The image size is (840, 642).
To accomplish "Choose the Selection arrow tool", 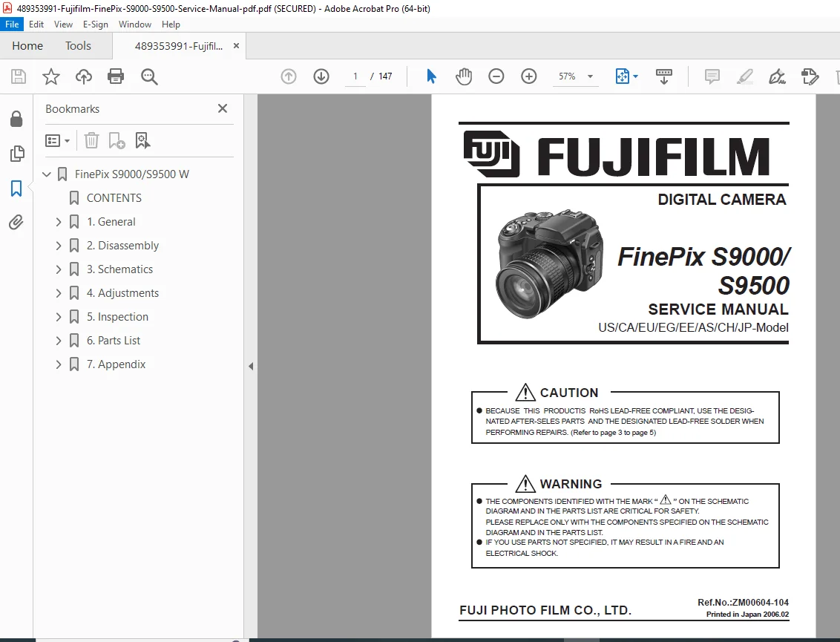I will (x=431, y=76).
